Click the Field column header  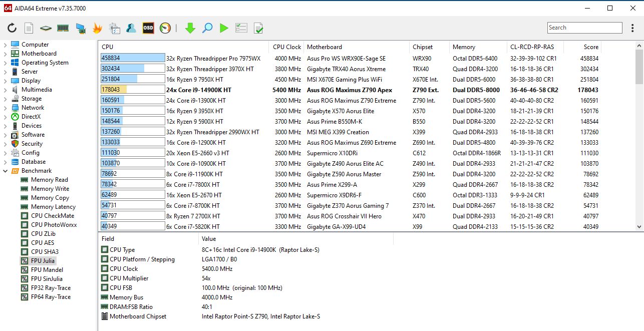point(148,239)
